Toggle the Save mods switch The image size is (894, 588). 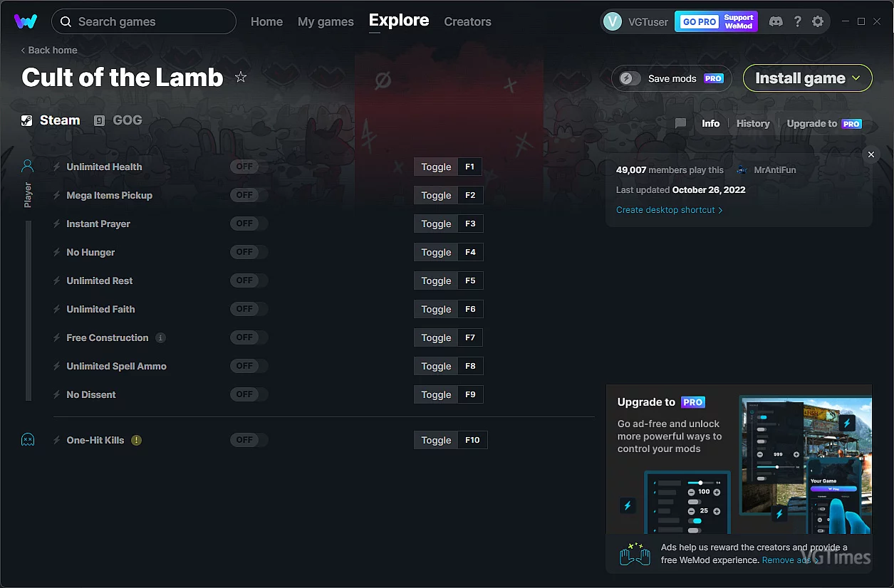[x=630, y=78]
